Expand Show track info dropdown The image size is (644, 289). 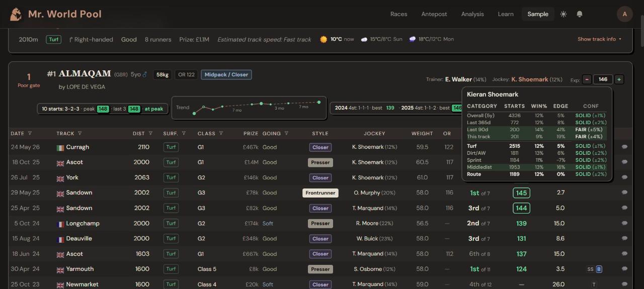599,39
